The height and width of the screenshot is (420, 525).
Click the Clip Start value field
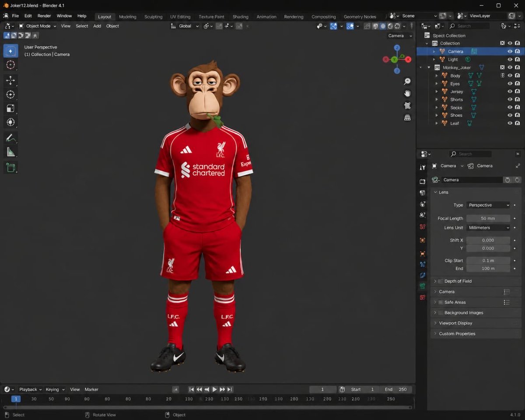click(488, 261)
